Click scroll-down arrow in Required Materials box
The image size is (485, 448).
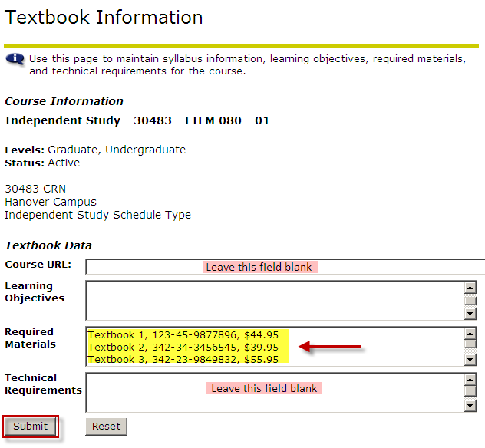[470, 360]
